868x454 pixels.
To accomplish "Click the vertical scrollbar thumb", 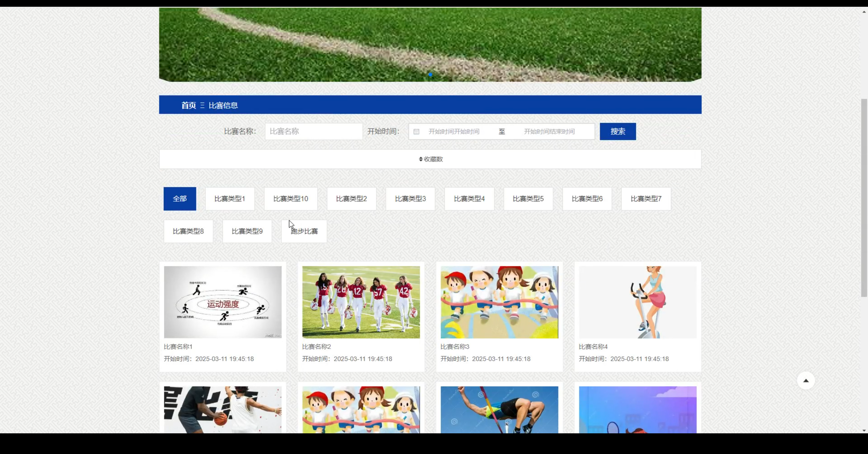I will click(x=864, y=198).
